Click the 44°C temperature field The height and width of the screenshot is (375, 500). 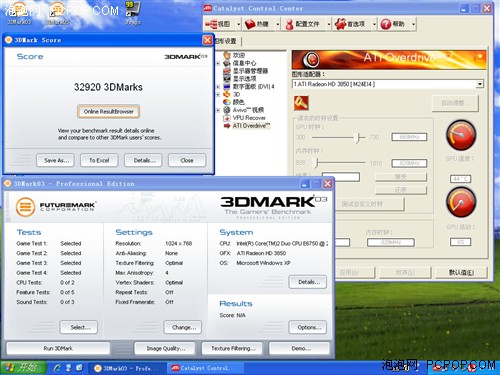(461, 179)
